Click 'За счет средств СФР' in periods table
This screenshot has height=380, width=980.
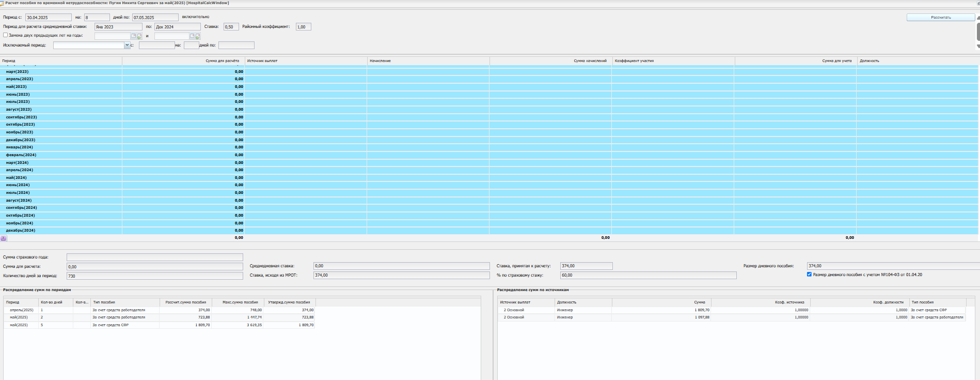110,325
